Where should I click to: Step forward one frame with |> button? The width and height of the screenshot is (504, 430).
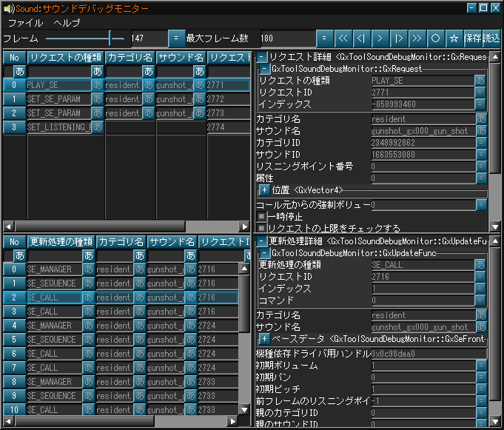tap(399, 38)
